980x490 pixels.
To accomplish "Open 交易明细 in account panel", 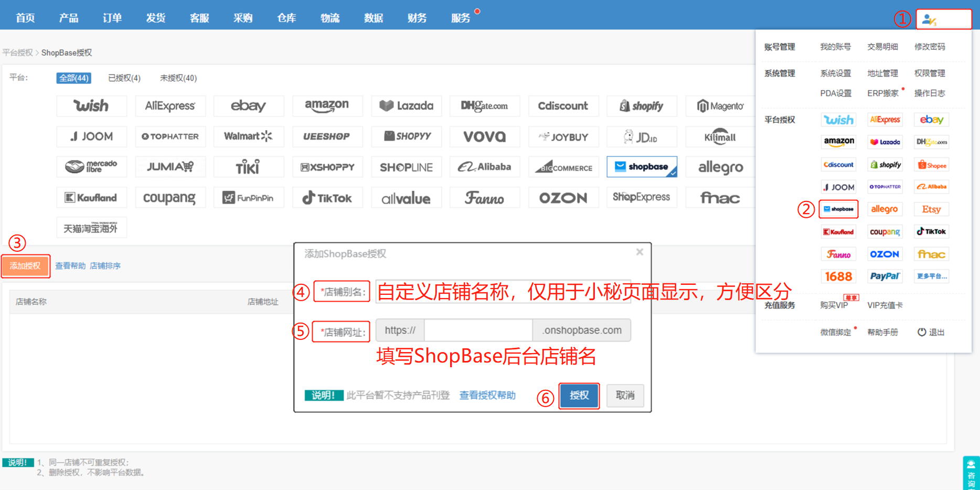I will 882,47.
